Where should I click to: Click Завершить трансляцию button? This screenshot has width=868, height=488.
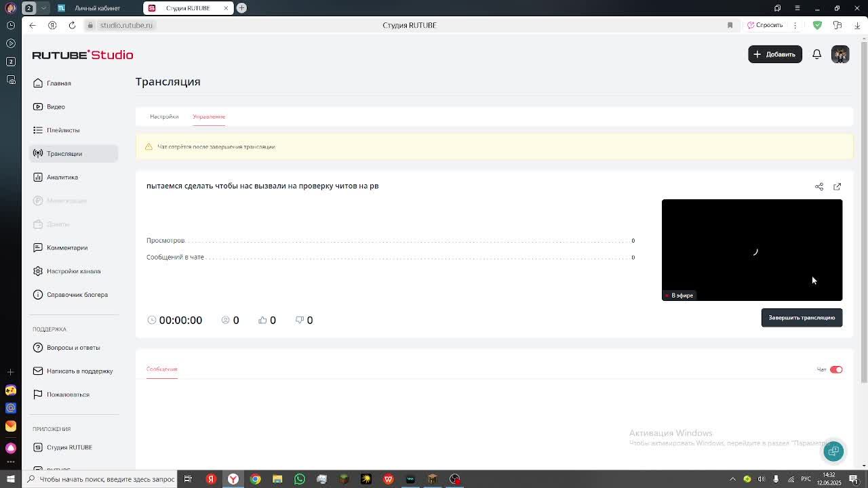pyautogui.click(x=802, y=317)
